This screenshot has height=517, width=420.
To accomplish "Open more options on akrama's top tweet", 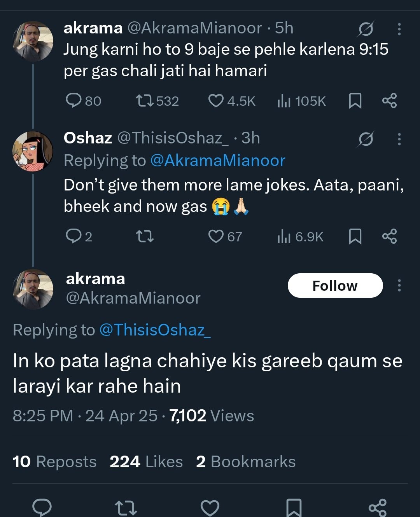I will tap(399, 29).
